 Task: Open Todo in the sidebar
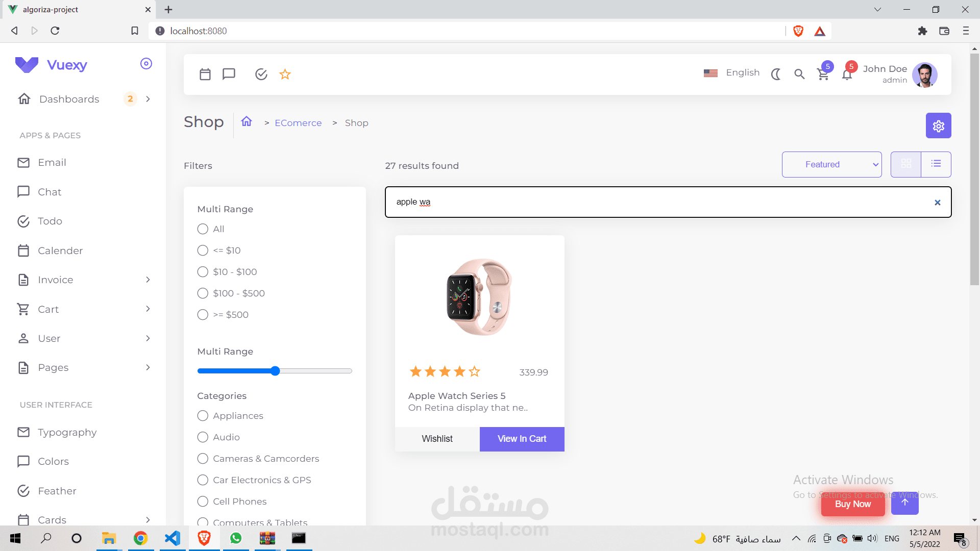pyautogui.click(x=50, y=221)
